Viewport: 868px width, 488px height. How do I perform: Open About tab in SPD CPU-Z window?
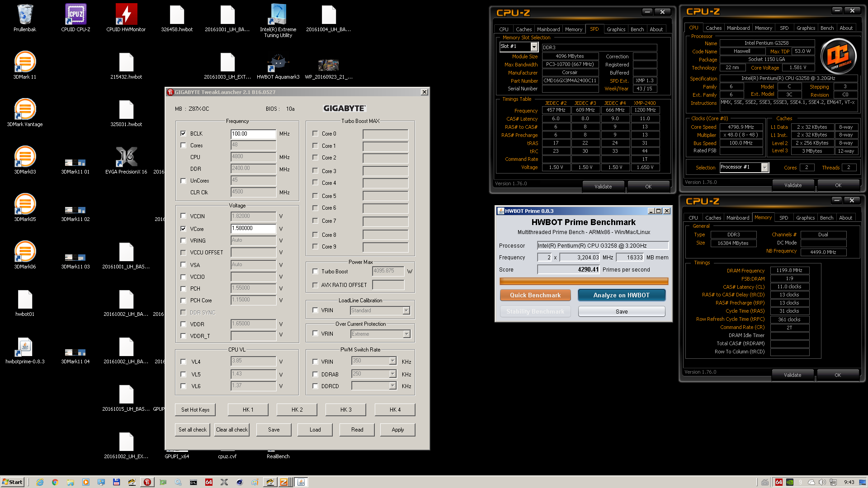coord(656,29)
